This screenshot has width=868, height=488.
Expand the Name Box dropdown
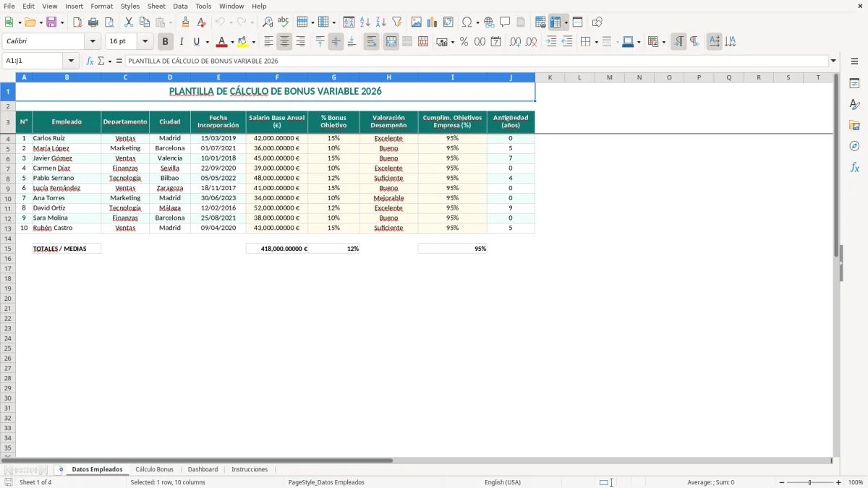pos(71,61)
